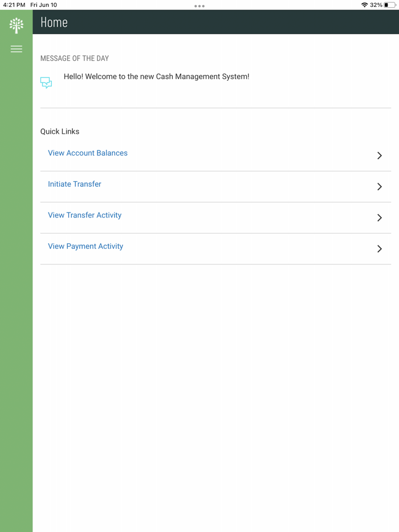
Task: Tap the message of the day chat icon
Action: point(46,83)
